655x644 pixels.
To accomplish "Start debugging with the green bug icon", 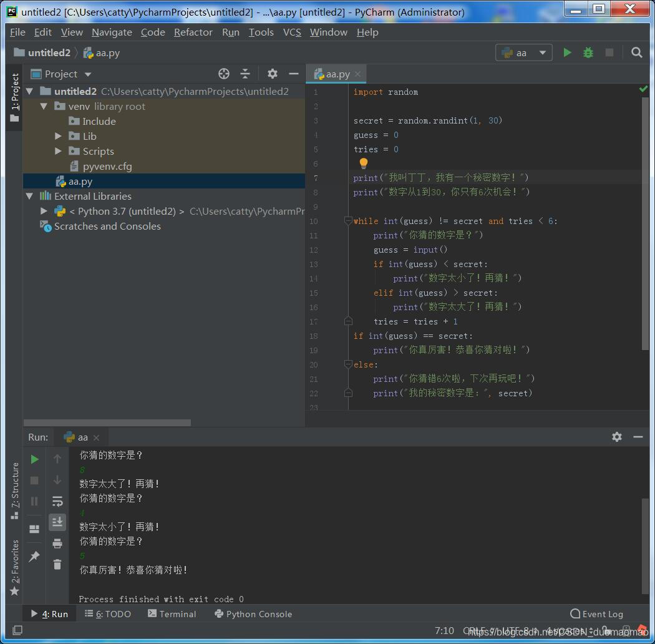I will pyautogui.click(x=588, y=52).
